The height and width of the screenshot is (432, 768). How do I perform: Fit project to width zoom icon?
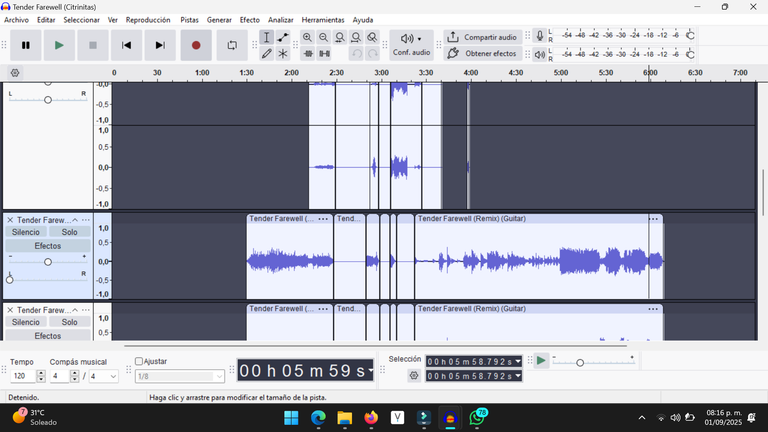(x=356, y=37)
